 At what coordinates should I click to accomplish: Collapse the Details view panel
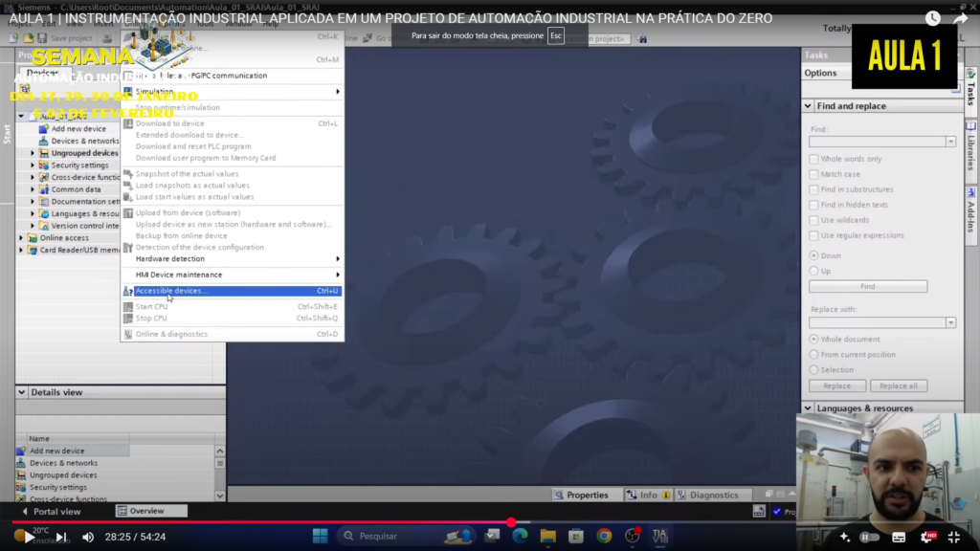pyautogui.click(x=22, y=392)
